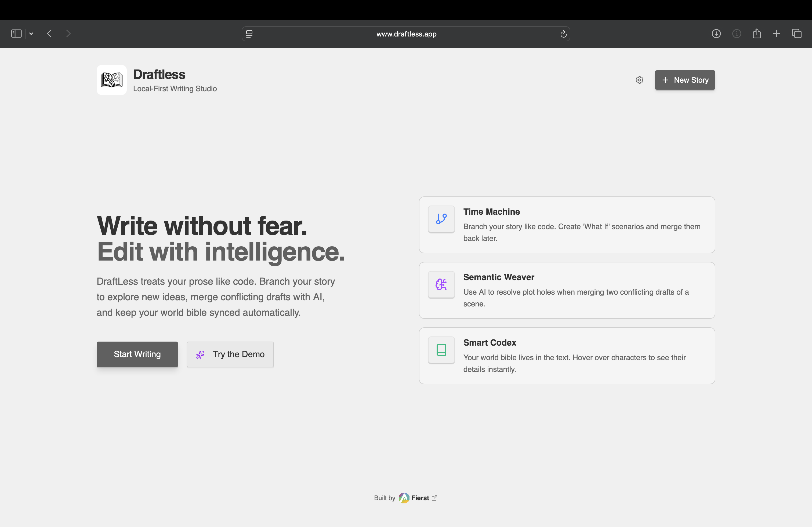
Task: Select the Semantic Weaver brain icon
Action: tap(441, 285)
